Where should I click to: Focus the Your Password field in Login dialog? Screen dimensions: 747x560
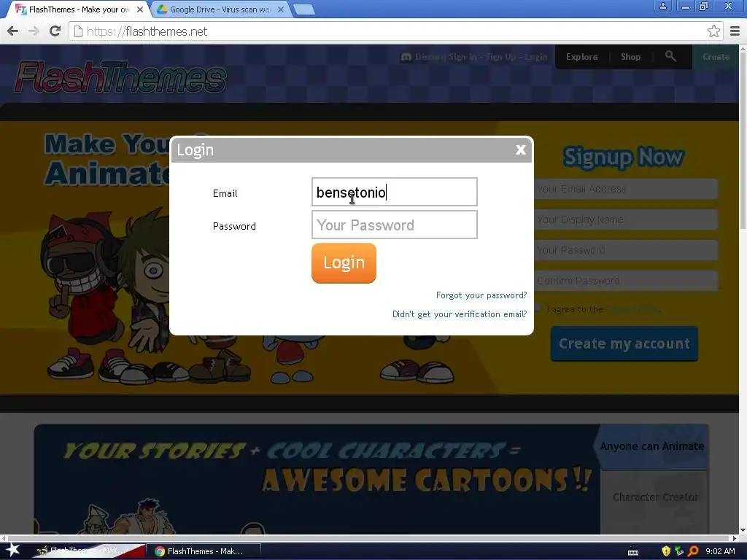[x=394, y=225]
